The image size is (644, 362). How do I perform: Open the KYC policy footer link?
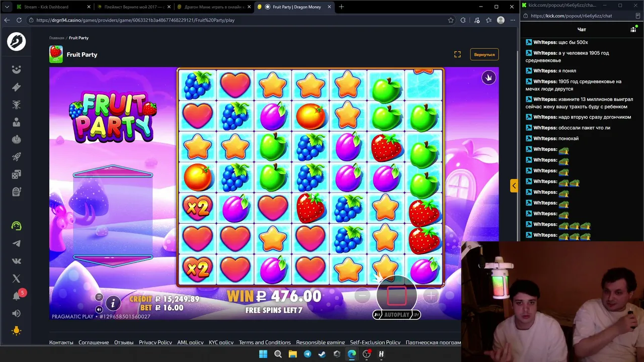coord(221,342)
